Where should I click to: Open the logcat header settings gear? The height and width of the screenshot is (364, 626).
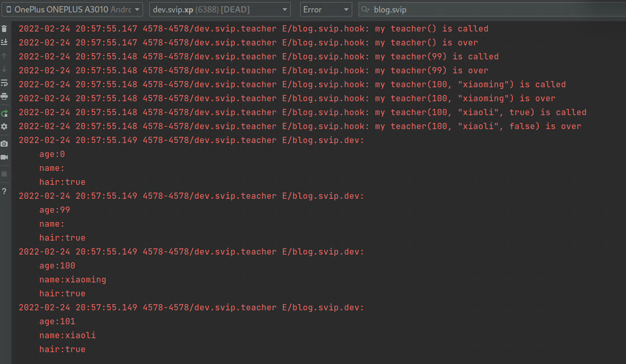tap(5, 125)
